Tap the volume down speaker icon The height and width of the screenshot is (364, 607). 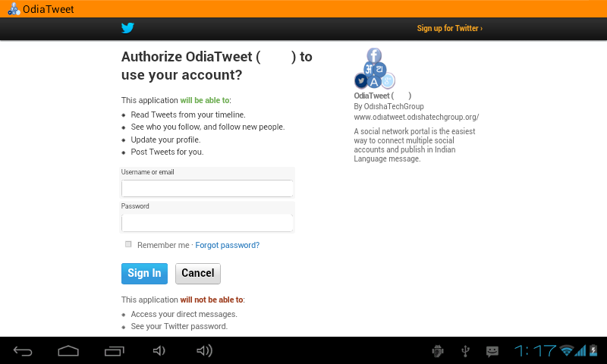point(159,351)
